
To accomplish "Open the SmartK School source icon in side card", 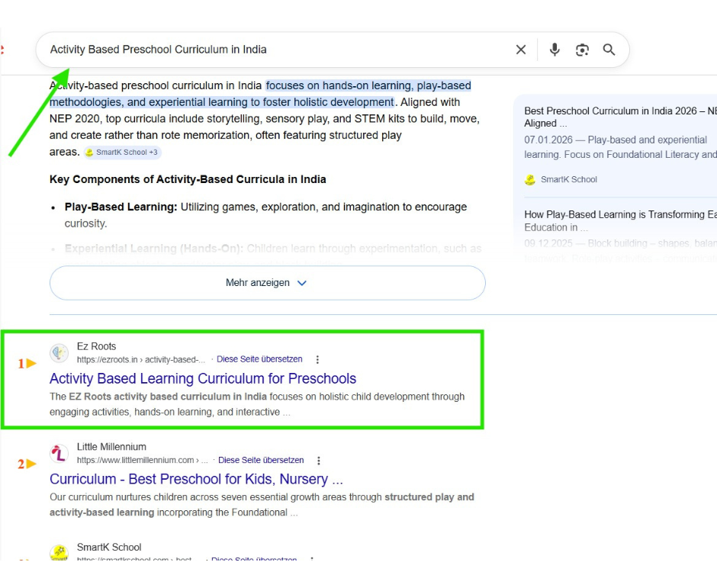I will click(x=529, y=180).
